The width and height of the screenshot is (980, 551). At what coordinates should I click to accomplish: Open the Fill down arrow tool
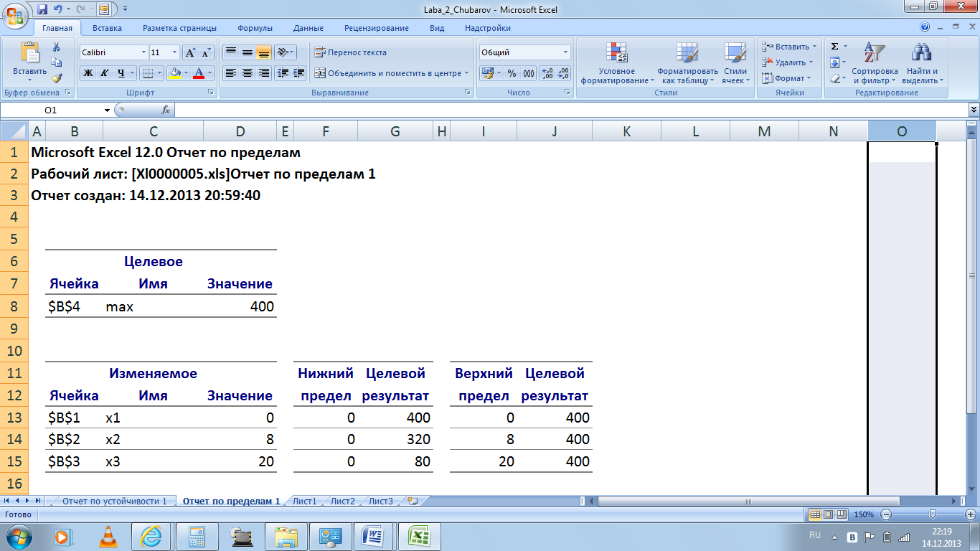[834, 62]
